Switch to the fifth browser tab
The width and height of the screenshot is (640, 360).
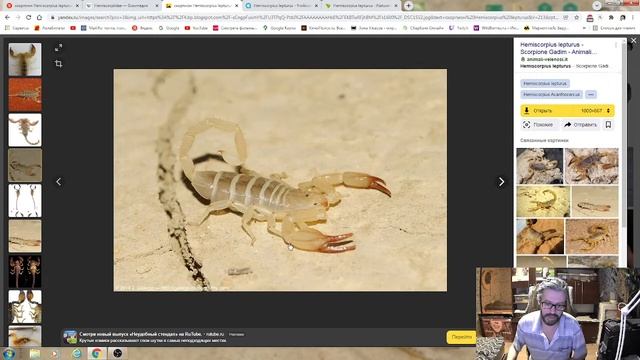[x=361, y=6]
